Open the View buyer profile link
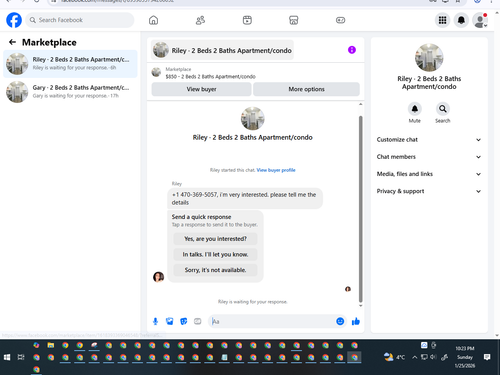500x375 pixels. point(276,170)
